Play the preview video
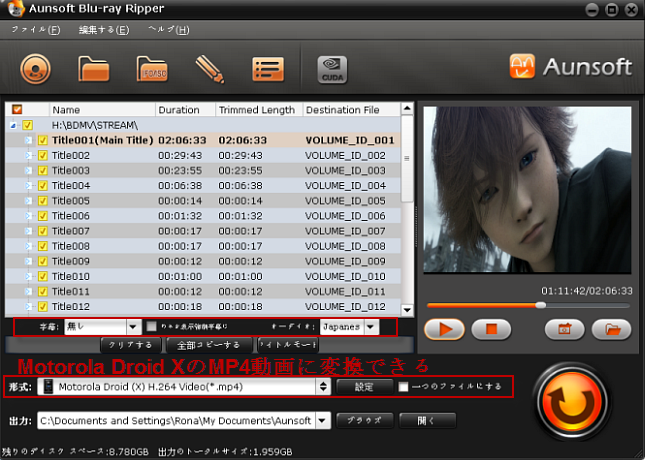The image size is (645, 460). click(x=444, y=329)
